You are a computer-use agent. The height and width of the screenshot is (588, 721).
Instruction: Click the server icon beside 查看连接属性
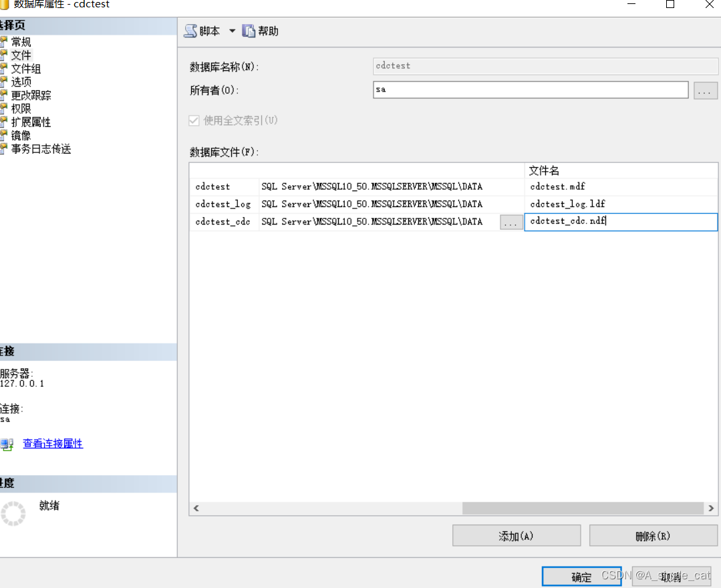pyautogui.click(x=8, y=443)
